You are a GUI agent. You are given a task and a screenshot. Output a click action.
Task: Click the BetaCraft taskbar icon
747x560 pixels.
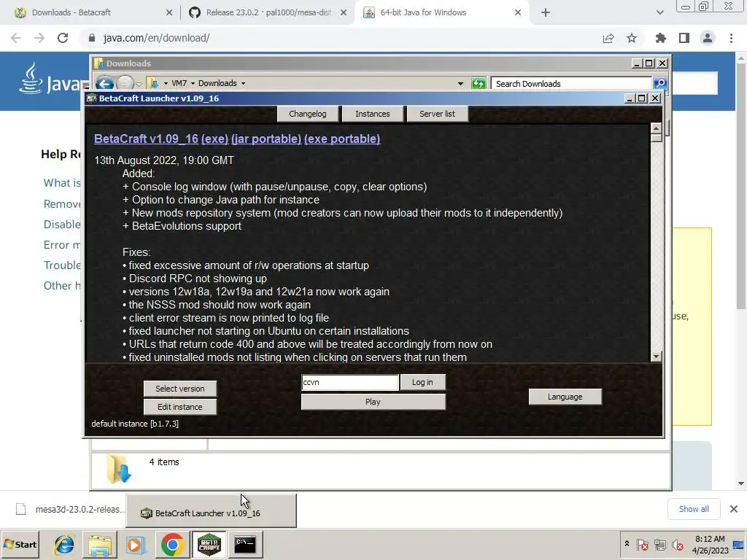tap(209, 544)
